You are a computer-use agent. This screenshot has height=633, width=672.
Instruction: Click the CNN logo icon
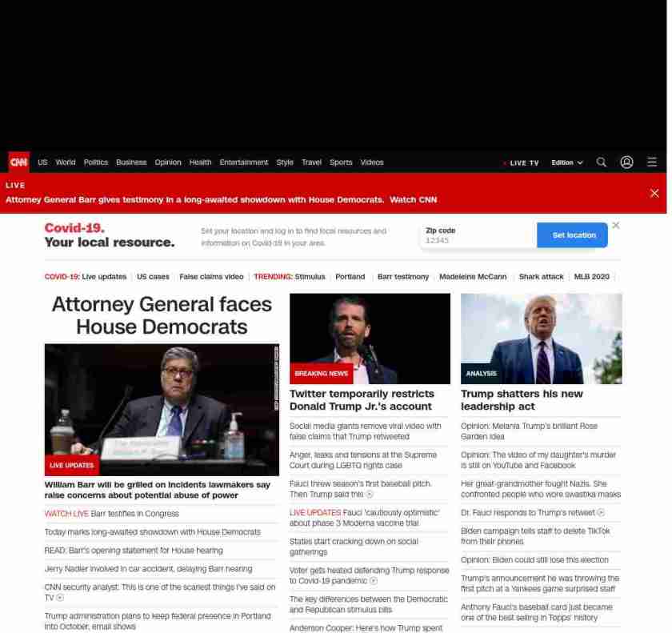click(x=19, y=162)
